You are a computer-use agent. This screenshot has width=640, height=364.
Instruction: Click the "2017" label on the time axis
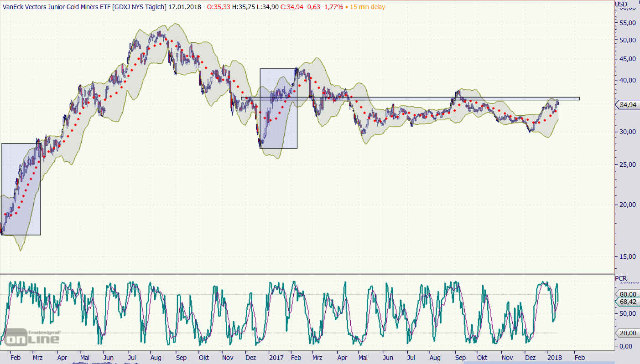pos(276,358)
